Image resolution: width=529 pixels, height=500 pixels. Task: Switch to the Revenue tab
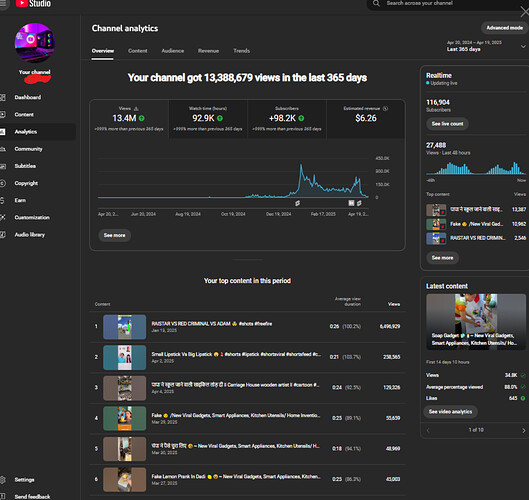(208, 51)
